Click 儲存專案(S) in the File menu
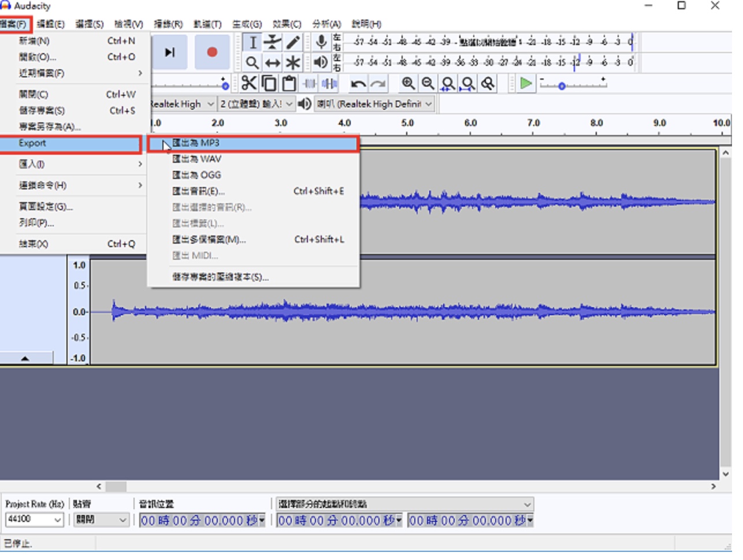Viewport: 743px width, 560px height. (x=73, y=110)
